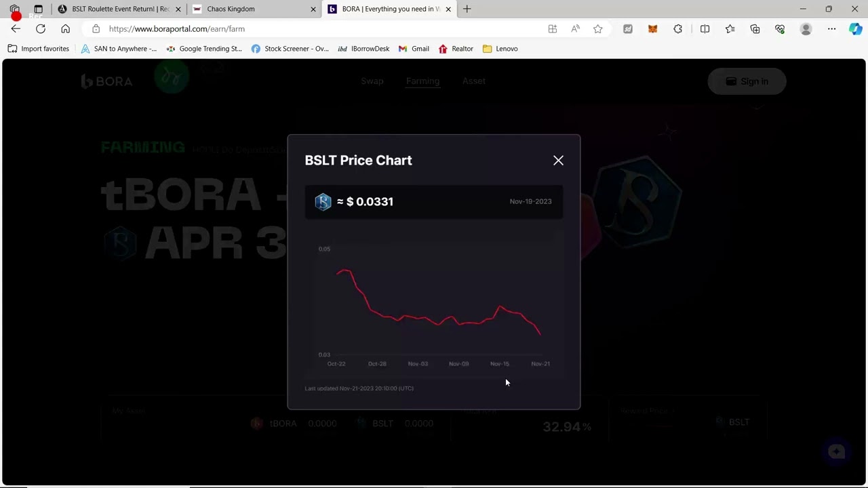Click the Nov-19-2023 date label
868x488 pixels.
[x=530, y=201]
